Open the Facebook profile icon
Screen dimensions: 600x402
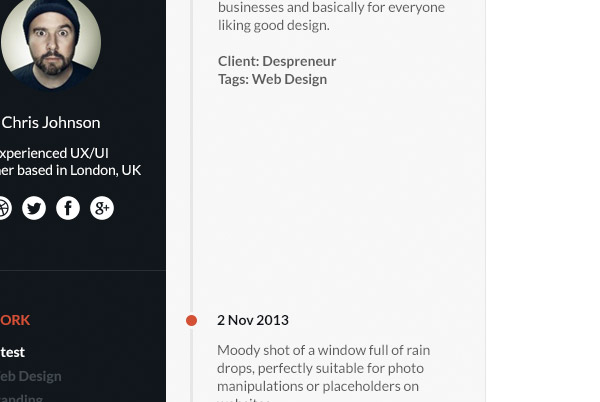[x=68, y=208]
